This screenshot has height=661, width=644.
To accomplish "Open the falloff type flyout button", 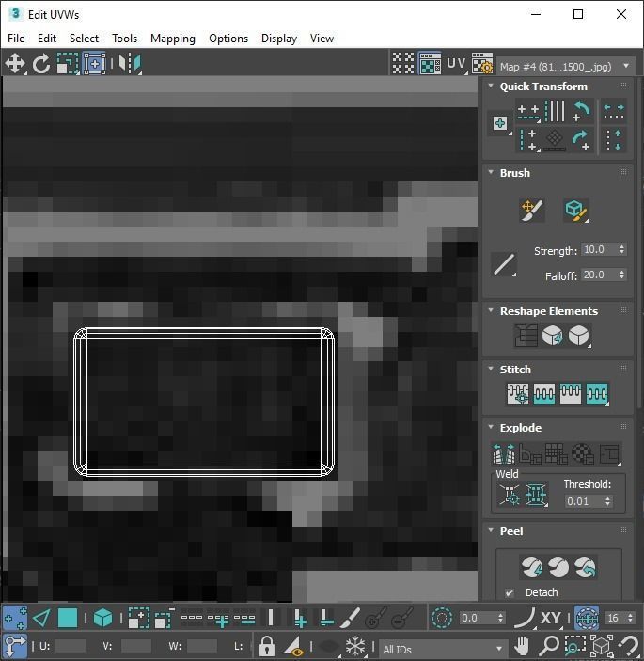I will (x=504, y=265).
